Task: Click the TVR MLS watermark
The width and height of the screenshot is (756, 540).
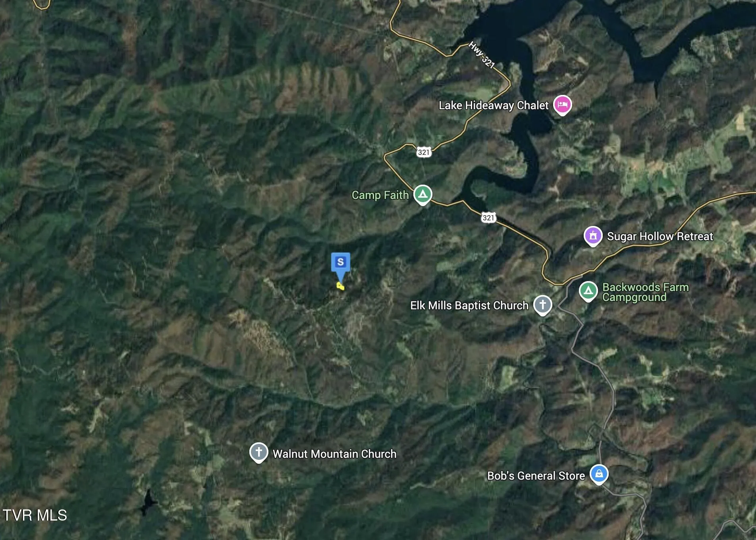Action: (35, 515)
